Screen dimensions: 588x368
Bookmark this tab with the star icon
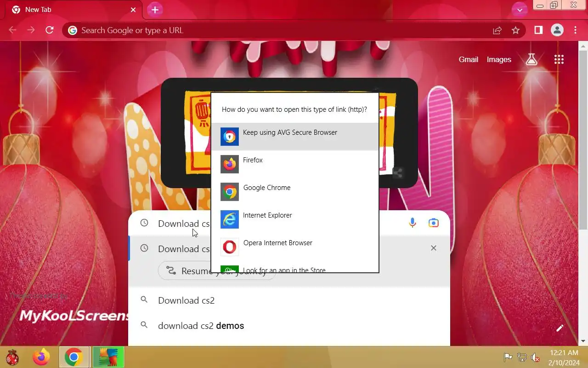515,30
